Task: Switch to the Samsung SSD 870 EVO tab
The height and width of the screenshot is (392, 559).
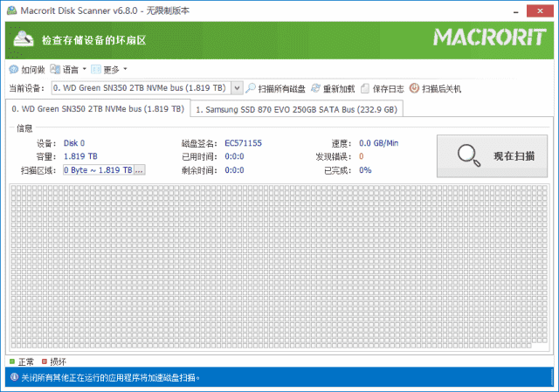Action: point(296,110)
